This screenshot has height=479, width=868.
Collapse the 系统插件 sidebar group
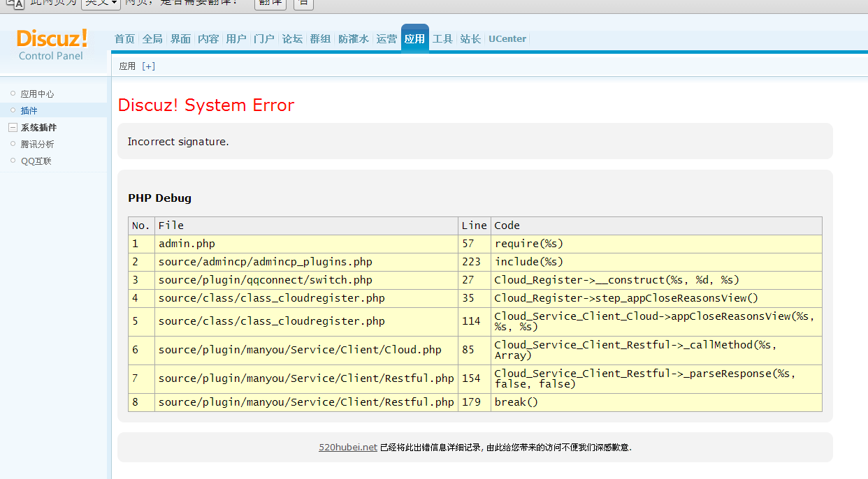pos(13,128)
